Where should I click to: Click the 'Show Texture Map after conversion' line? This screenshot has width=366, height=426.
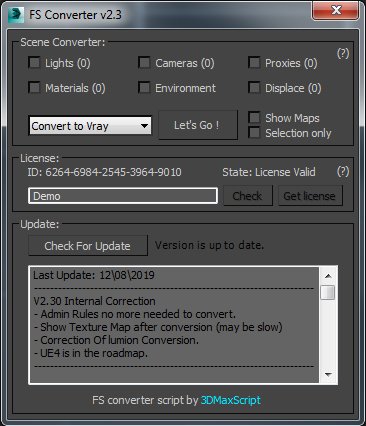158,327
